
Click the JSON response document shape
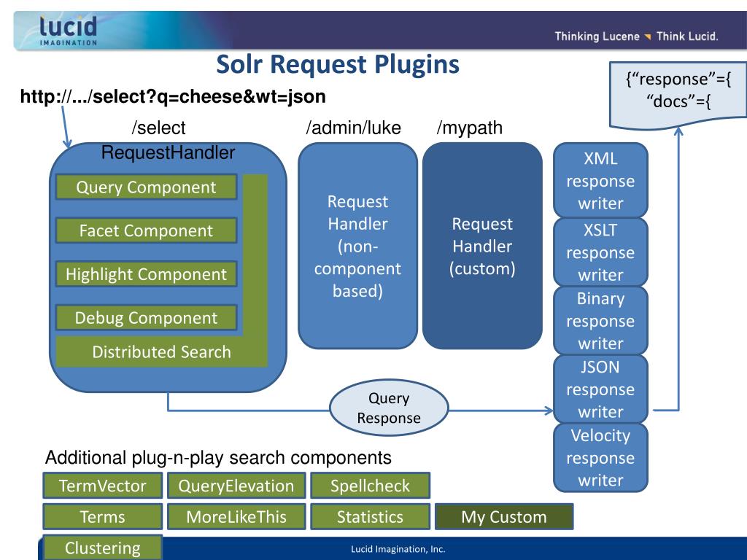pyautogui.click(x=678, y=94)
